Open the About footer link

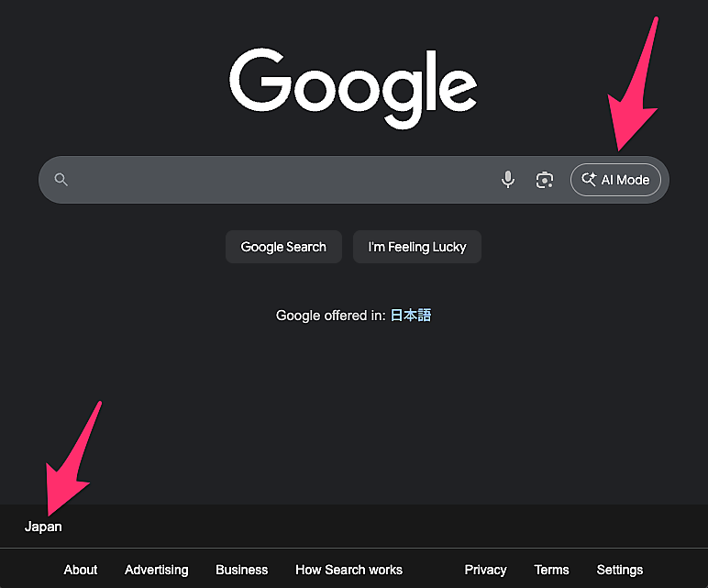(x=81, y=570)
